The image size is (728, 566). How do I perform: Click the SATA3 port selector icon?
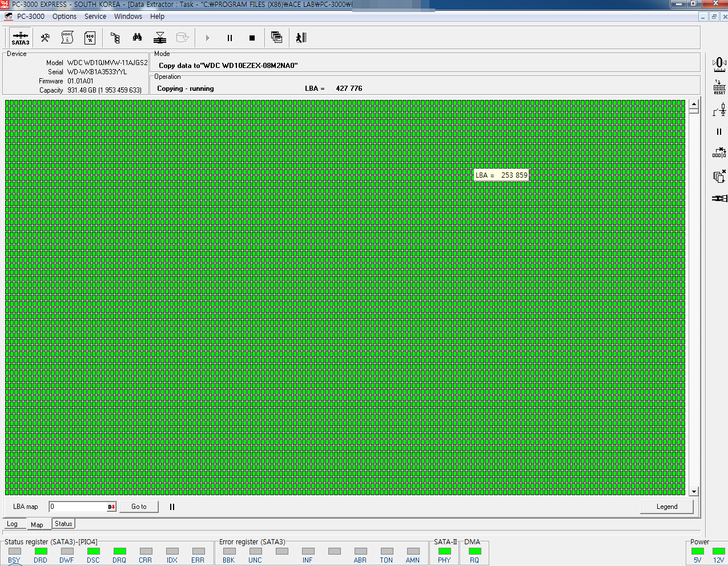coord(20,38)
